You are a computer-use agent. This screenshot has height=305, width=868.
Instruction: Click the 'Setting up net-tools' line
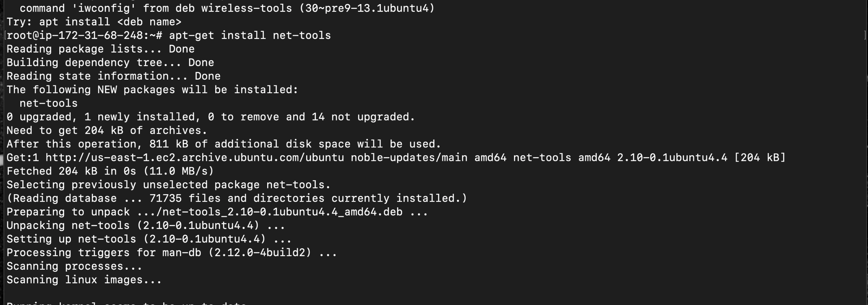coord(149,239)
